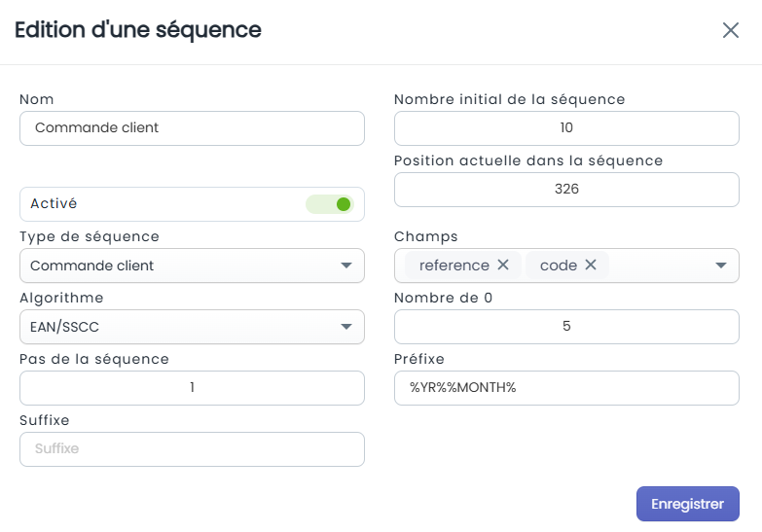Click the Activé label text
The image size is (762, 532).
click(x=54, y=203)
